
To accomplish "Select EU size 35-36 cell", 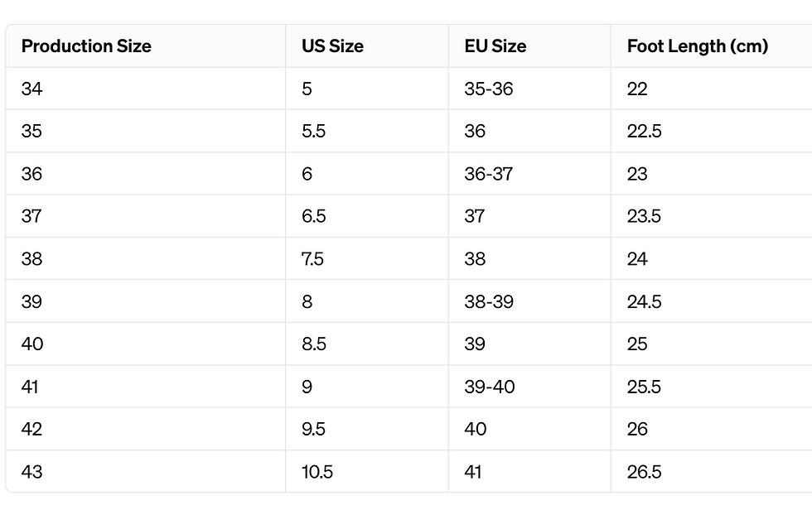I will 529,89.
